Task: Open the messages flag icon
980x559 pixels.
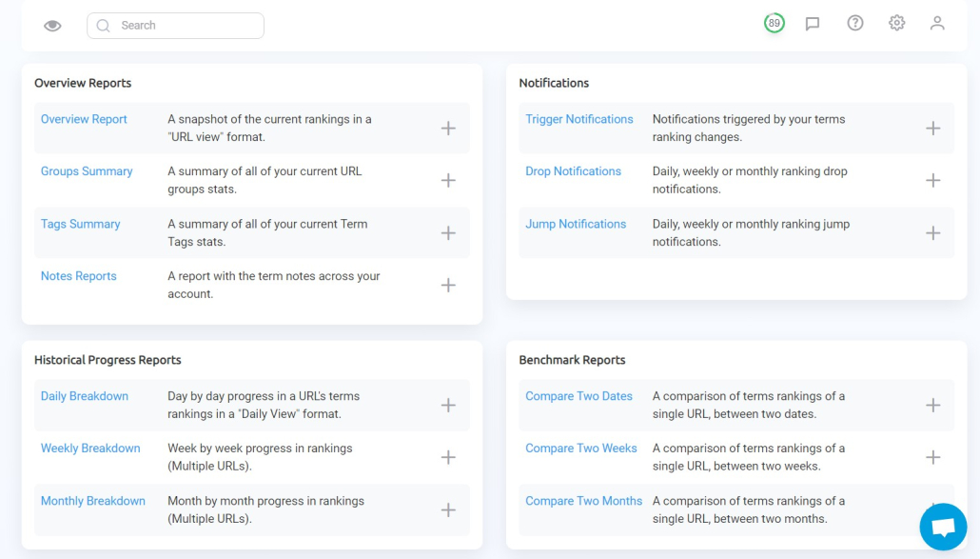Action: coord(813,24)
